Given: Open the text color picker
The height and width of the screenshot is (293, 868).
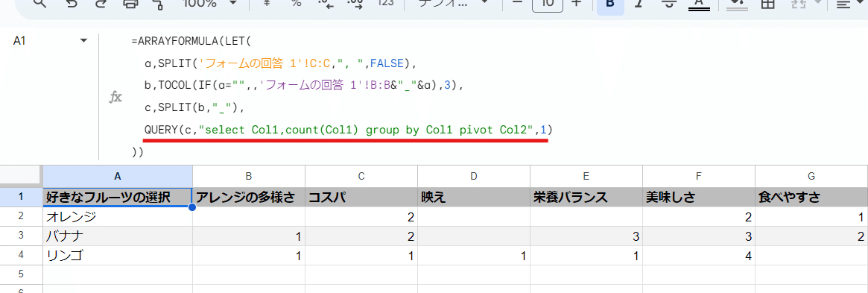Looking at the screenshot, I should pyautogui.click(x=699, y=4).
